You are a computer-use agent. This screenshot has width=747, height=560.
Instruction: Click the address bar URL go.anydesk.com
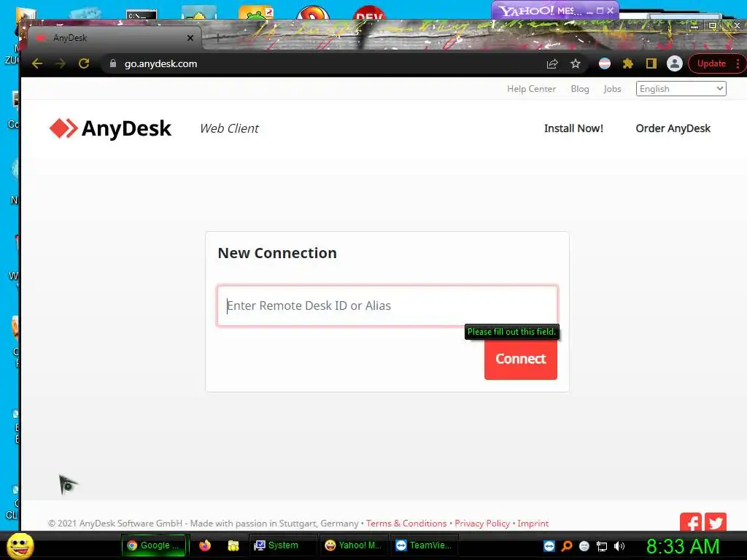point(160,63)
